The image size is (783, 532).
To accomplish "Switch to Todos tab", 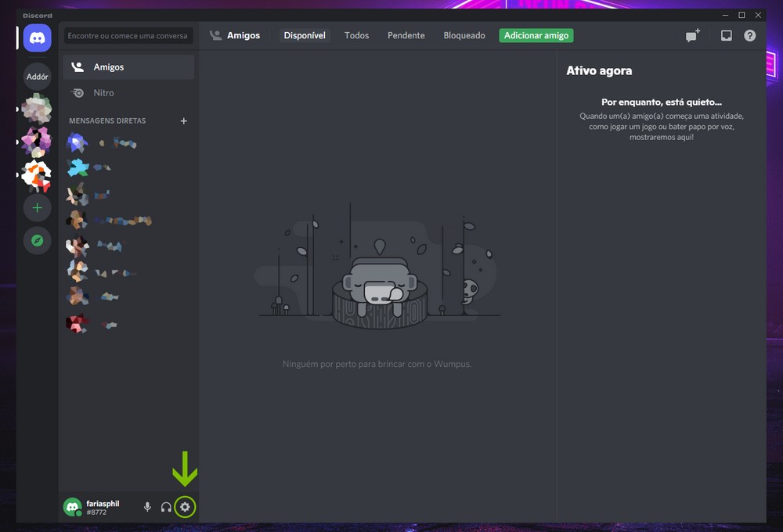I will point(356,36).
